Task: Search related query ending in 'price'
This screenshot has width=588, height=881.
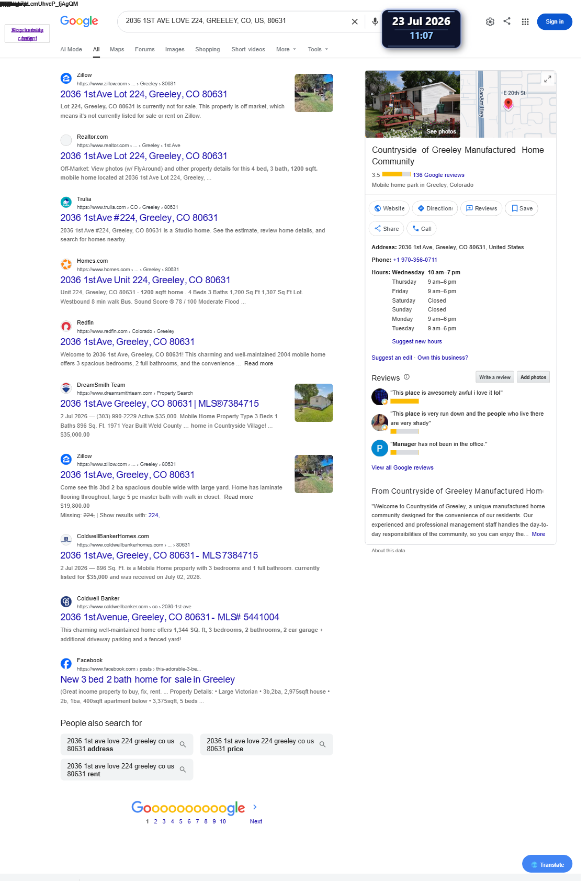Action: 266,744
